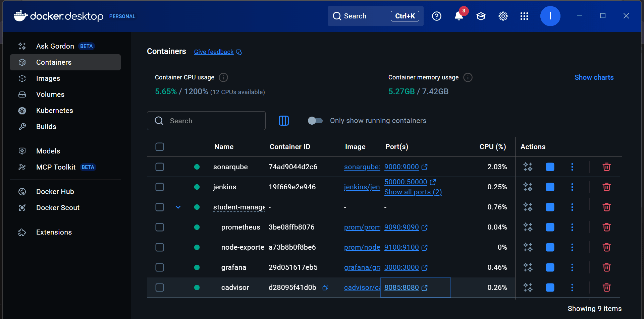Ask Gordon about the cadvisor container
The image size is (644, 319).
[x=528, y=288]
